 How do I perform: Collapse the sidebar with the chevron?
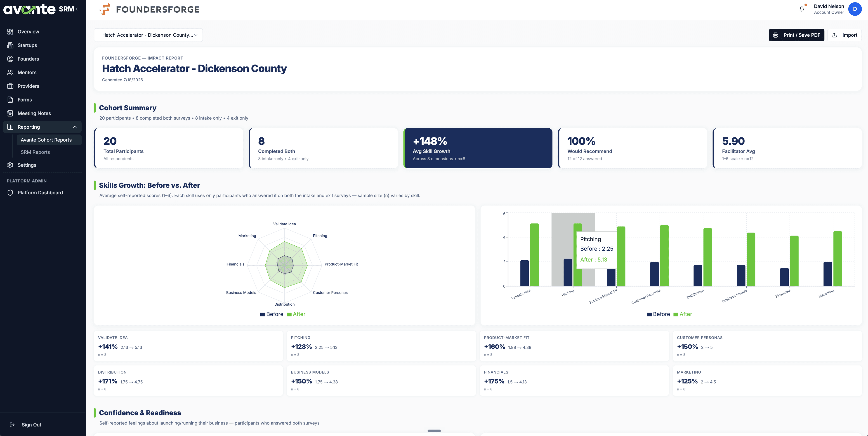coord(77,9)
